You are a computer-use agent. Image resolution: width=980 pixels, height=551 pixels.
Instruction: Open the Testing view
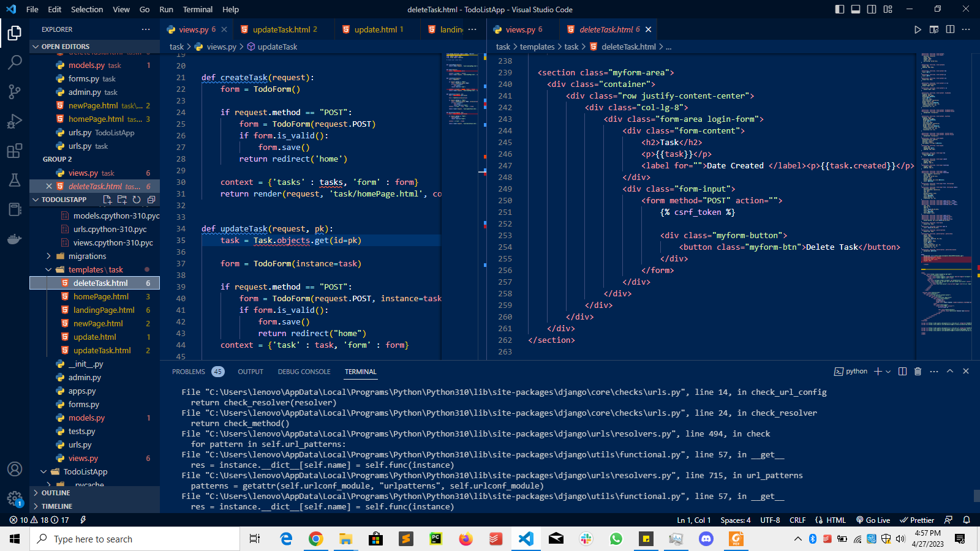[15, 180]
